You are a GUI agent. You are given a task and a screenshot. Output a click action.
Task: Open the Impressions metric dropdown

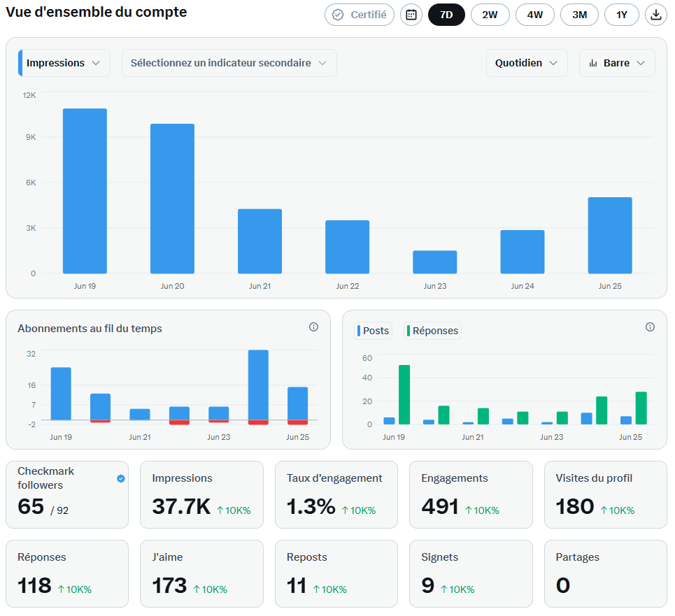point(64,63)
